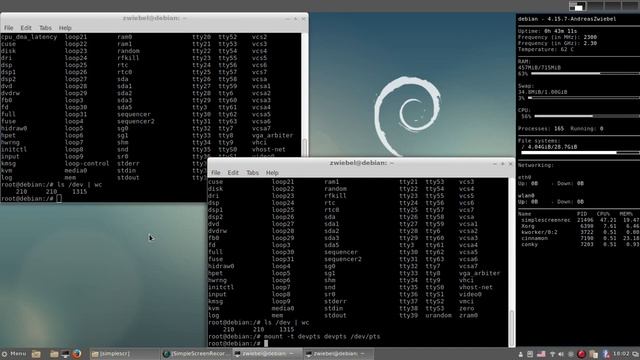Image resolution: width=640 pixels, height=360 pixels.
Task: Switch to the first workspace in the pager
Action: coord(578,6)
